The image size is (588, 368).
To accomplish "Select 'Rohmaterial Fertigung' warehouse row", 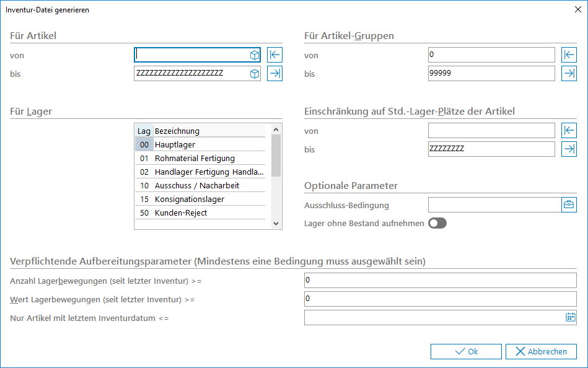I will click(195, 159).
